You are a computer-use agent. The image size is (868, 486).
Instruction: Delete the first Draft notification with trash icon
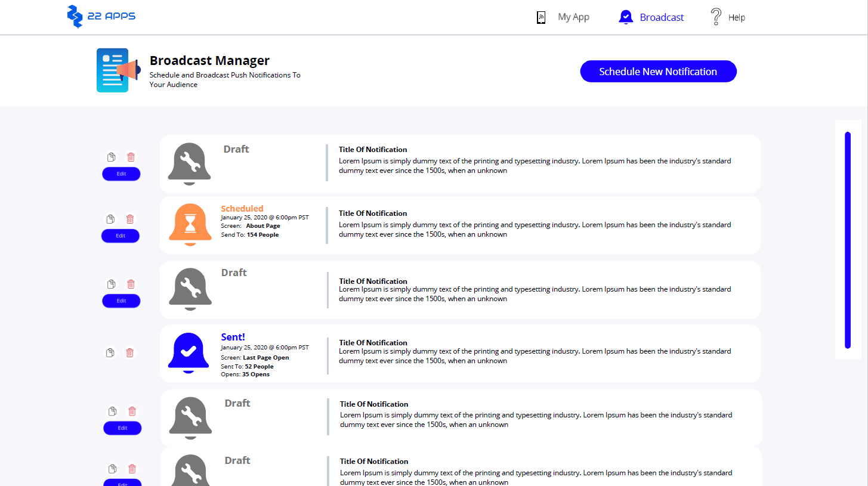131,157
